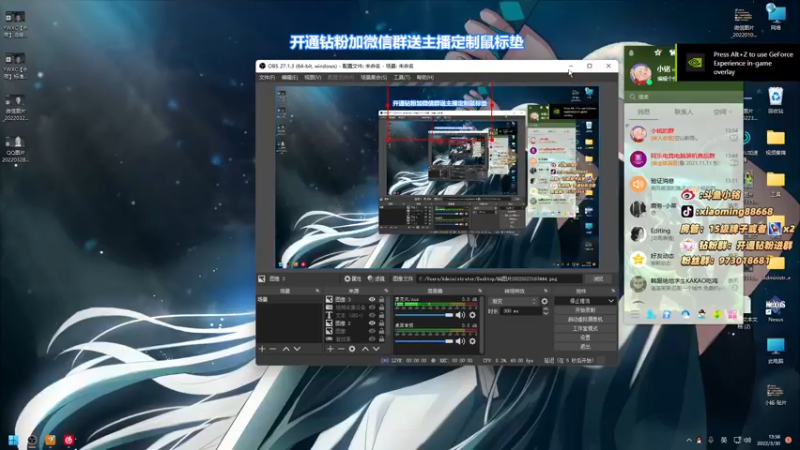
Task: Select the 图像 3 source row
Action: (355, 299)
